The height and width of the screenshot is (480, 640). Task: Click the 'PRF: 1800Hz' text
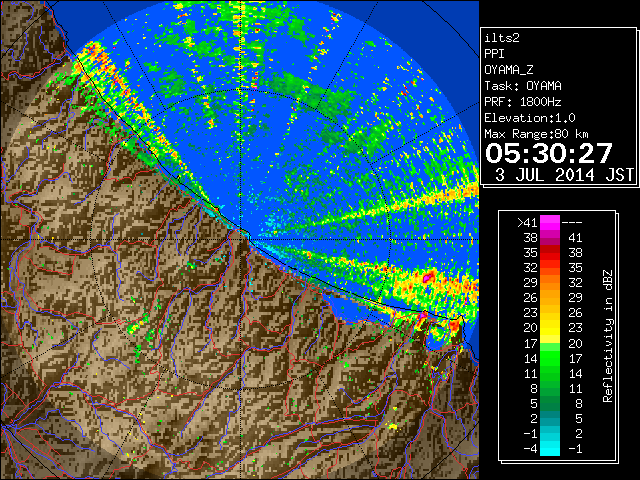pyautogui.click(x=523, y=102)
